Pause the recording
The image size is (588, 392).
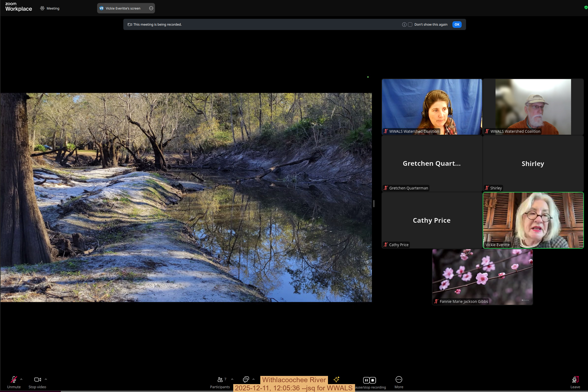(x=366, y=380)
